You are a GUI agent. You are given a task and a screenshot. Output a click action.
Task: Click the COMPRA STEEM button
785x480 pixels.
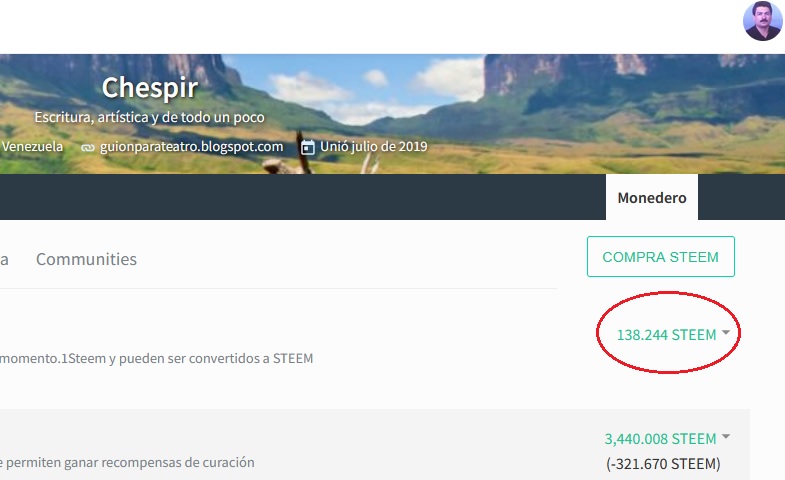661,257
